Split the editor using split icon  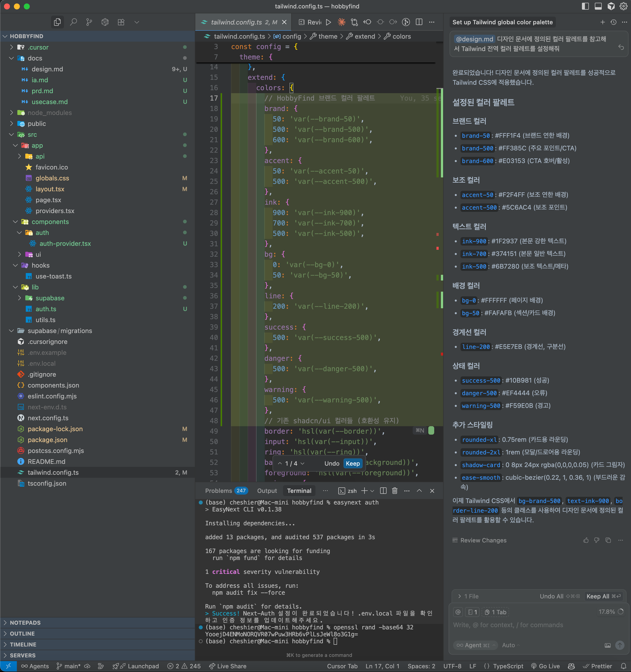(419, 22)
